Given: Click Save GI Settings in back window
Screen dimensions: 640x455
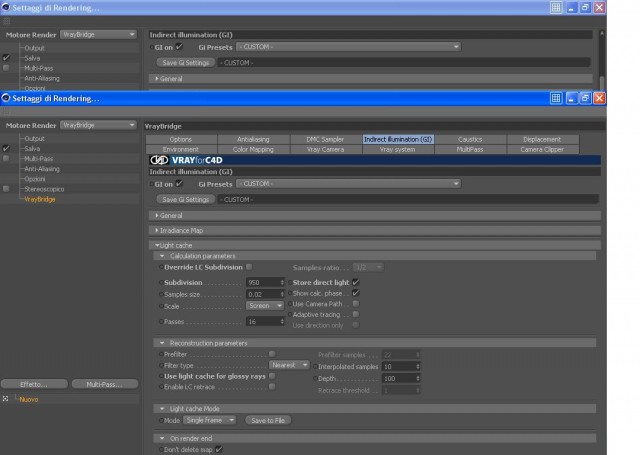Looking at the screenshot, I should pyautogui.click(x=186, y=62).
